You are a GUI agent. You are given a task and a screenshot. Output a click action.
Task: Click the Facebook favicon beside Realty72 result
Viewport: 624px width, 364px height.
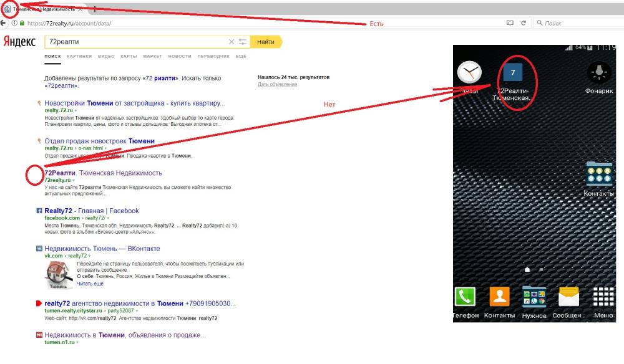(39, 211)
